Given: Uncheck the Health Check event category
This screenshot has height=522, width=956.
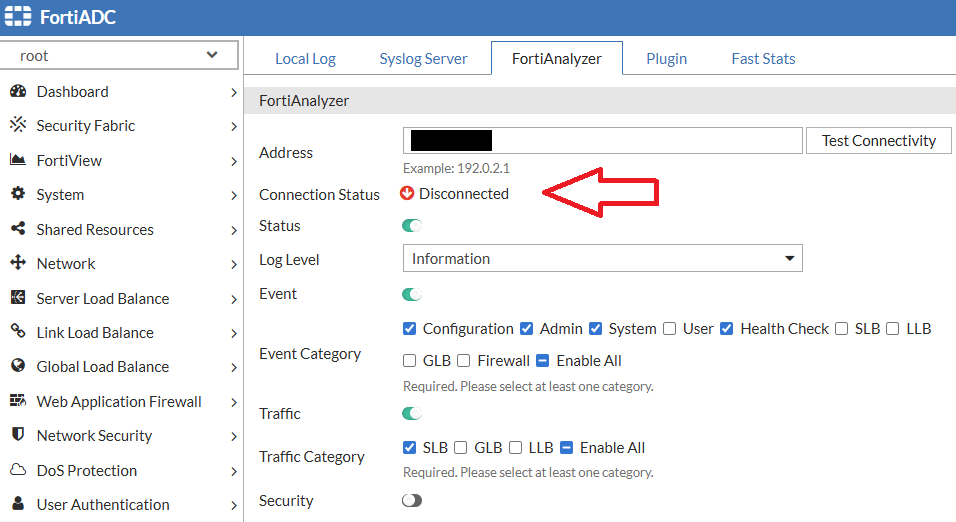Looking at the screenshot, I should [x=727, y=329].
